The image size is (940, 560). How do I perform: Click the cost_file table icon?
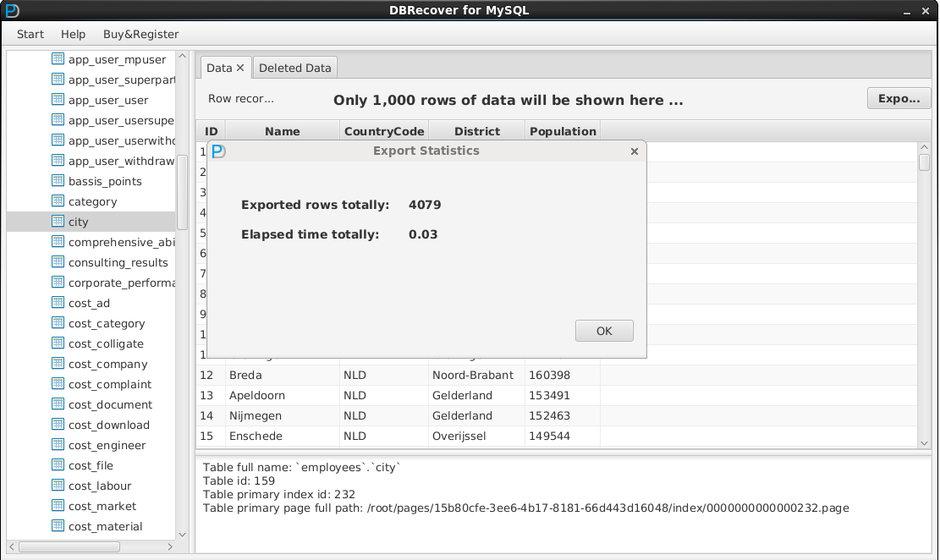point(58,465)
